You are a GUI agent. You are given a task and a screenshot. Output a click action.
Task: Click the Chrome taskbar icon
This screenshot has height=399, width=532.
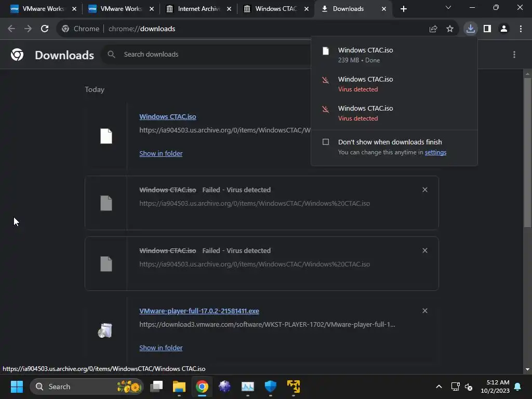click(x=202, y=387)
